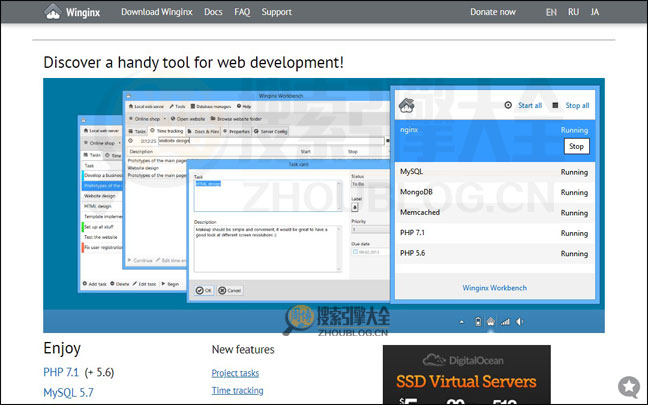Viewport: 648px width, 405px height.
Task: Click the volume speaker tray icon
Action: (519, 322)
